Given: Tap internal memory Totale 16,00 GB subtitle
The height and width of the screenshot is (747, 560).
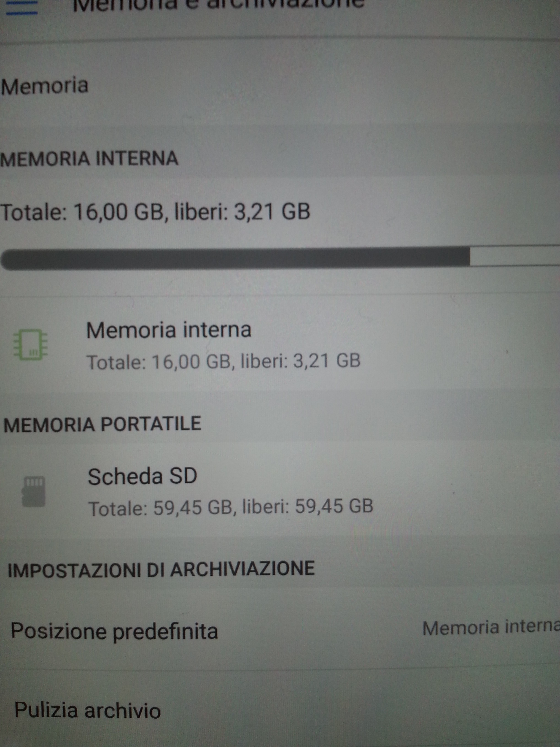Looking at the screenshot, I should click(x=223, y=361).
